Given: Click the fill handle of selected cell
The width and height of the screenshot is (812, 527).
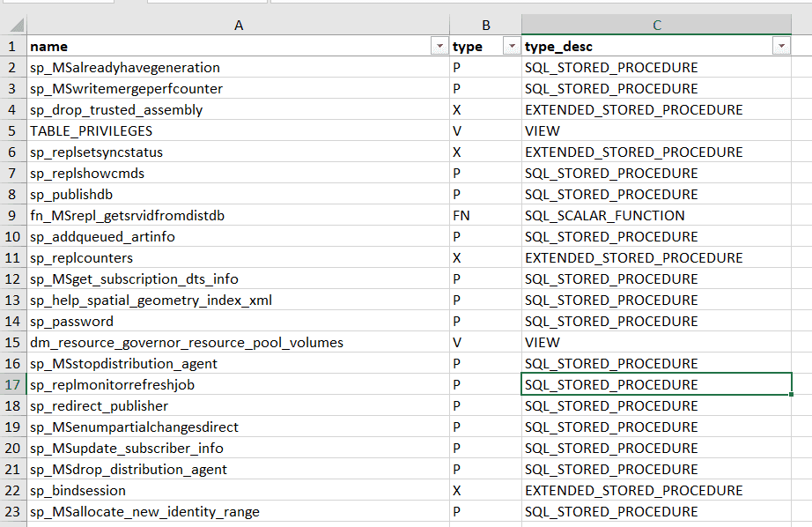Looking at the screenshot, I should pos(791,395).
